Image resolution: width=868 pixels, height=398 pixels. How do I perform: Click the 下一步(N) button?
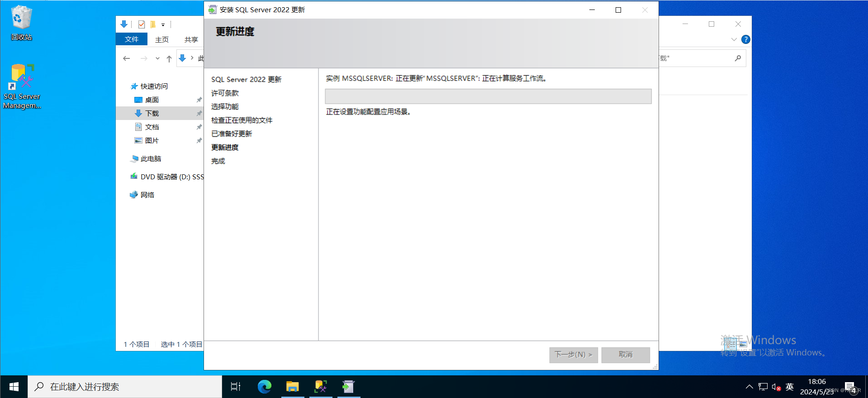pyautogui.click(x=574, y=355)
